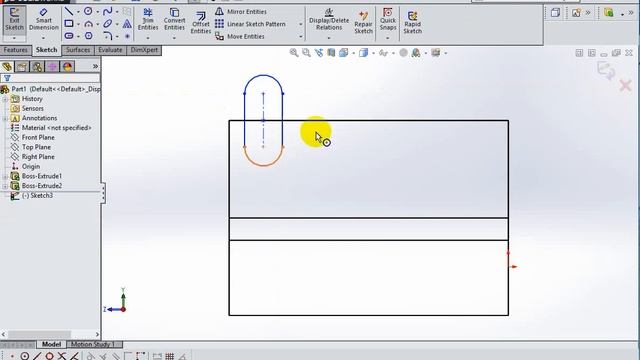Viewport: 640px width, 360px height.
Task: Open the DimXpertManager tab
Action: tap(52, 67)
